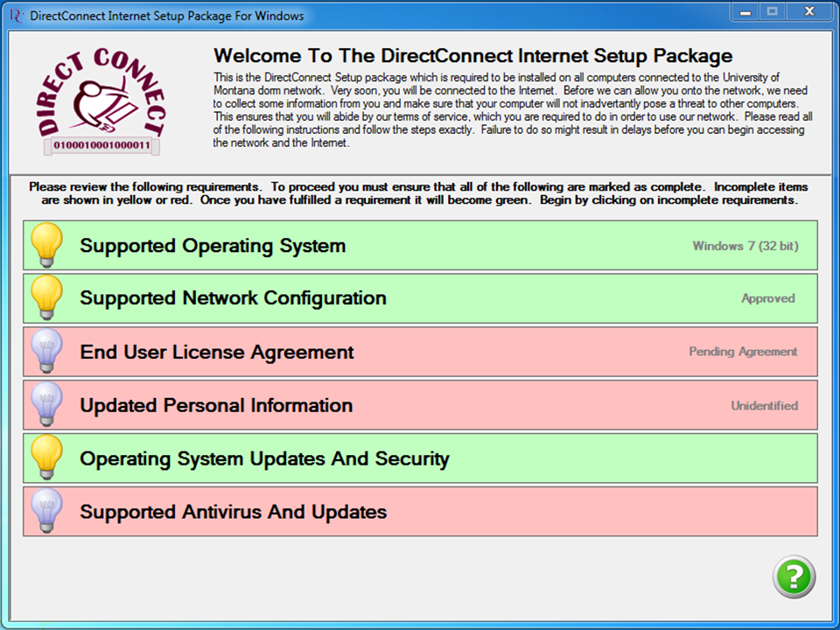Open the Supported Antivirus And Updates requirement
Image resolution: width=840 pixels, height=630 pixels.
tap(420, 512)
